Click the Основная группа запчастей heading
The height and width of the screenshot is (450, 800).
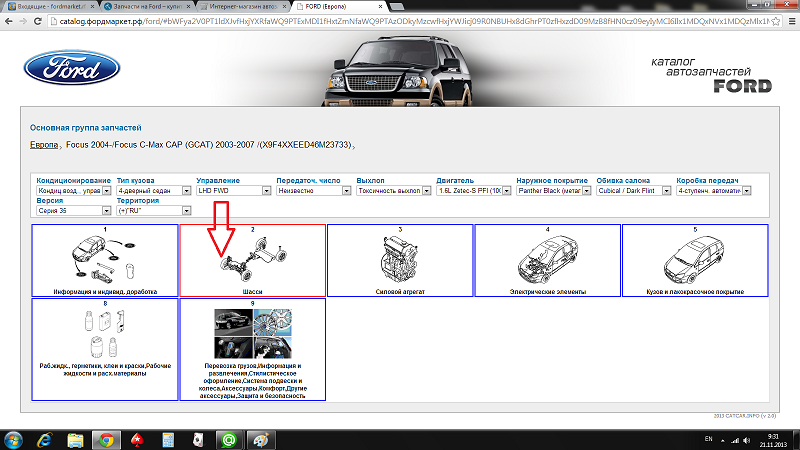point(86,128)
